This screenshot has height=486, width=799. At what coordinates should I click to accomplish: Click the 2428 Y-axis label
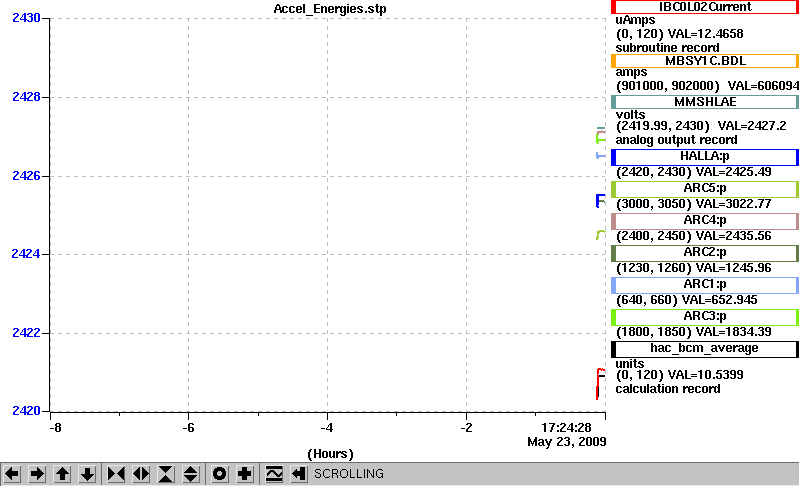coord(26,97)
